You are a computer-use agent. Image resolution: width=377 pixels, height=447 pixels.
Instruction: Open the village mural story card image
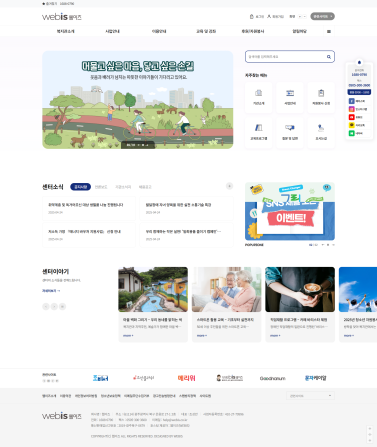153,289
